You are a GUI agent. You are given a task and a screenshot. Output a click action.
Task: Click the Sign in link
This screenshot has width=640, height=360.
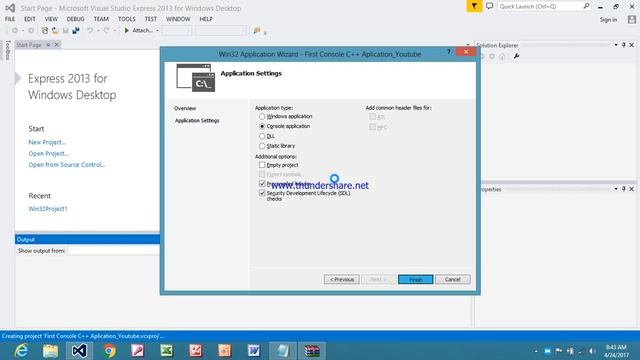608,20
